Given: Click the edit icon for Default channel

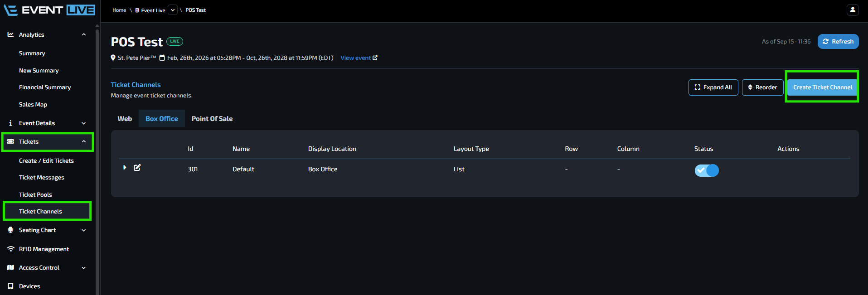Looking at the screenshot, I should point(137,168).
